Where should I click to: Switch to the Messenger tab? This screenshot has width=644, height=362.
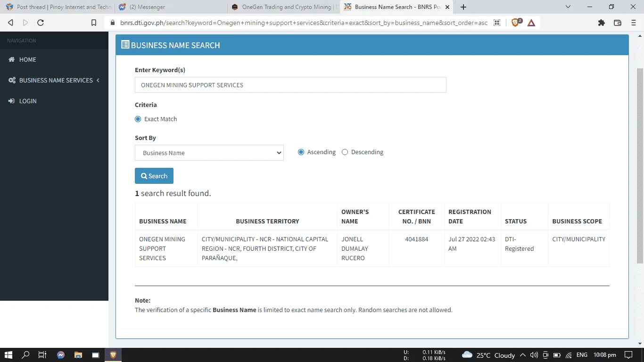(x=171, y=7)
